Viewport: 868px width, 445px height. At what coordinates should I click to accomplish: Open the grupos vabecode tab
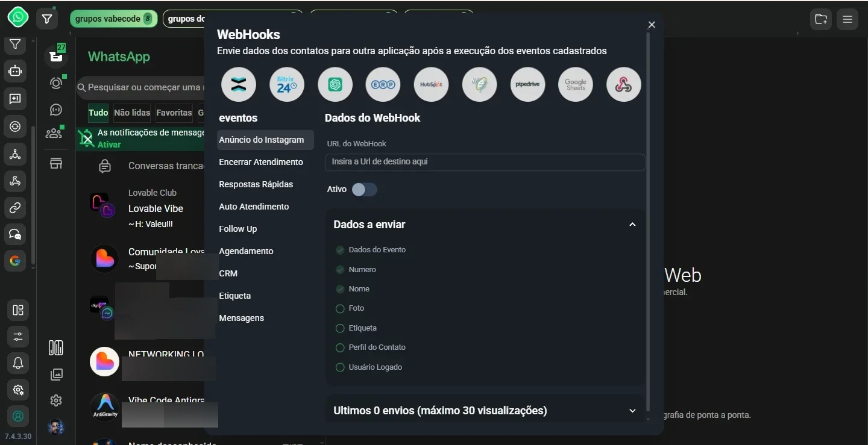(114, 19)
